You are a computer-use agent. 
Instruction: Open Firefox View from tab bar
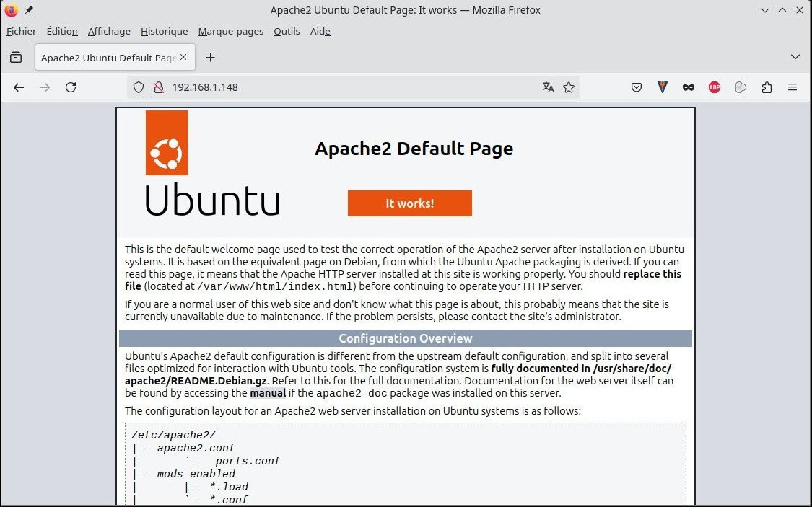pyautogui.click(x=16, y=57)
